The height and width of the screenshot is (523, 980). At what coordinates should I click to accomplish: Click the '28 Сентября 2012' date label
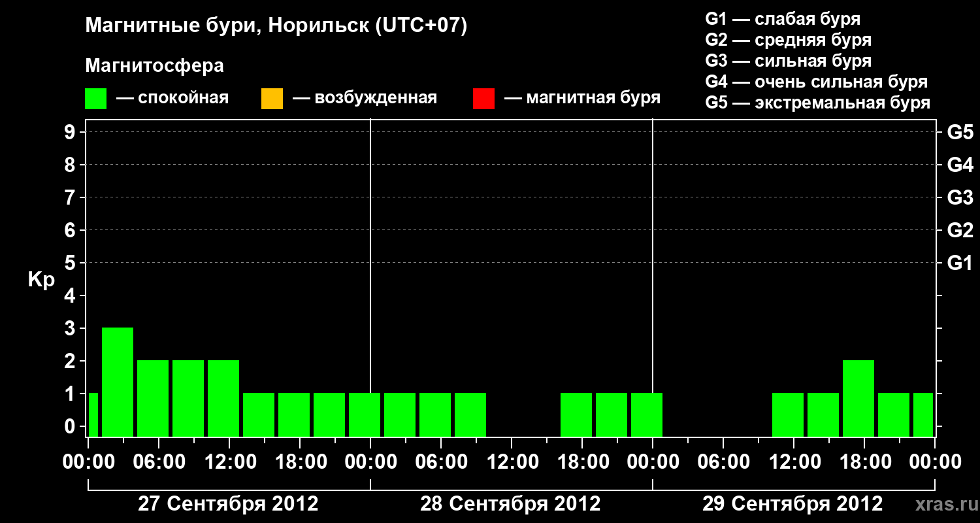[510, 504]
